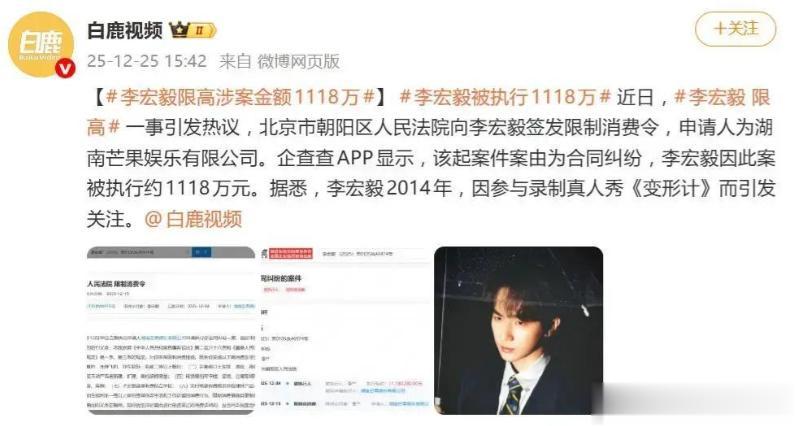Open the 限制消费令 document screenshot thumbnail
This screenshot has width=795, height=426.
point(171,331)
